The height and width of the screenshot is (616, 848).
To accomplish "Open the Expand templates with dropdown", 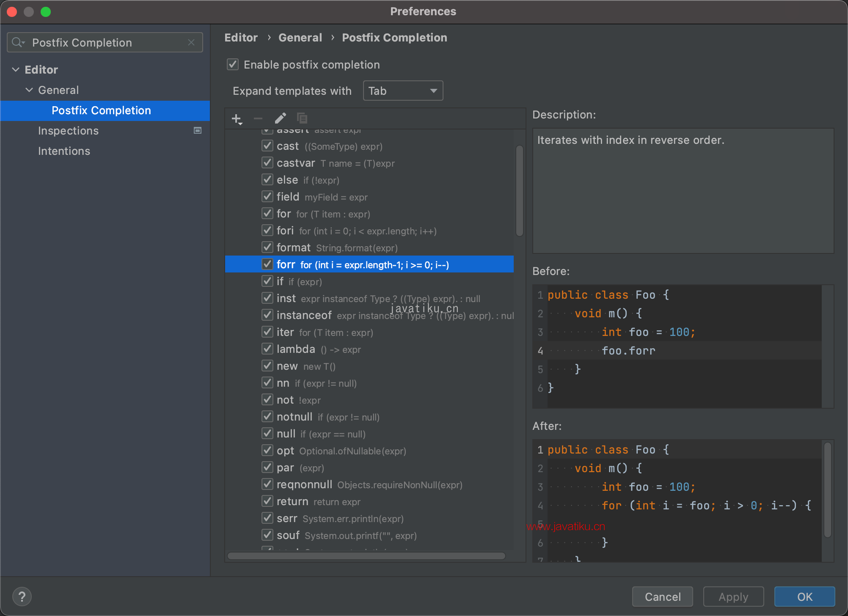I will click(x=403, y=91).
